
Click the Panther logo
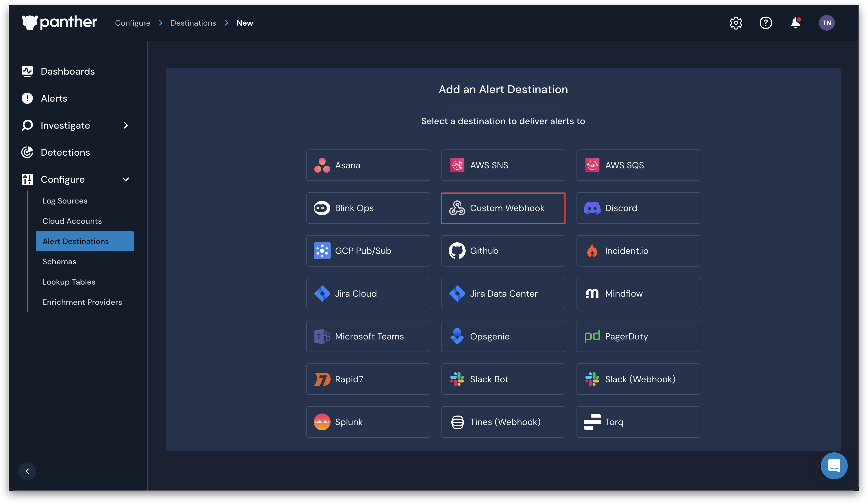click(x=59, y=23)
